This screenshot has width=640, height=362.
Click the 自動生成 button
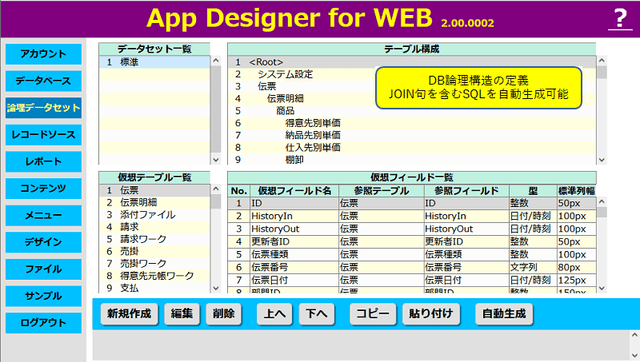pos(504,314)
